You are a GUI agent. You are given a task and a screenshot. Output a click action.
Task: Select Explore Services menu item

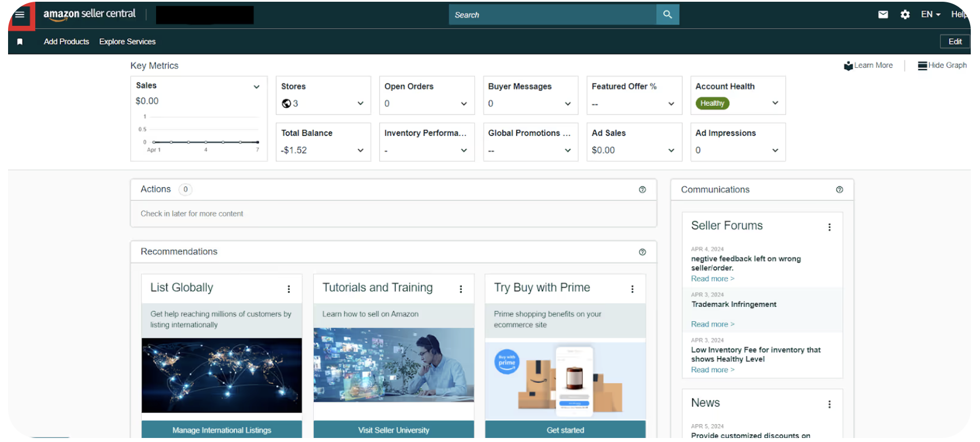point(127,41)
